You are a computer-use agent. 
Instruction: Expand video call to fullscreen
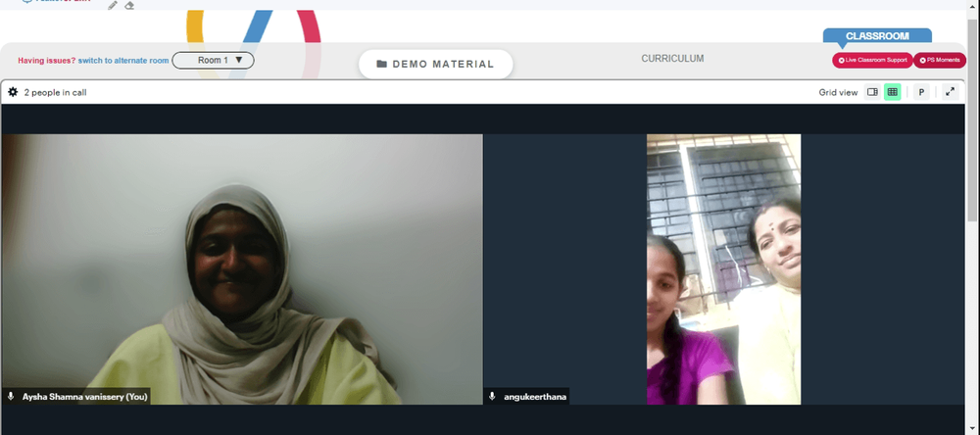[x=950, y=92]
